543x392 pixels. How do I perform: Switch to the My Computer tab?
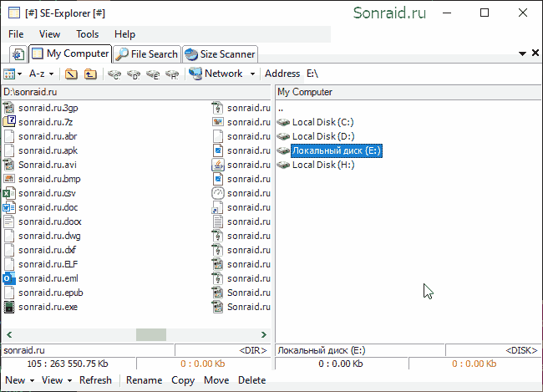[x=70, y=53]
